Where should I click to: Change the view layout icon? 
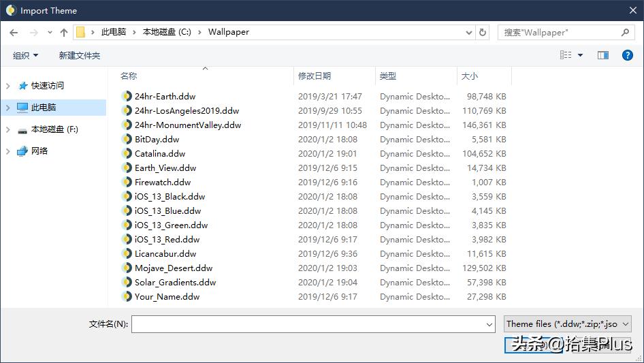point(566,54)
